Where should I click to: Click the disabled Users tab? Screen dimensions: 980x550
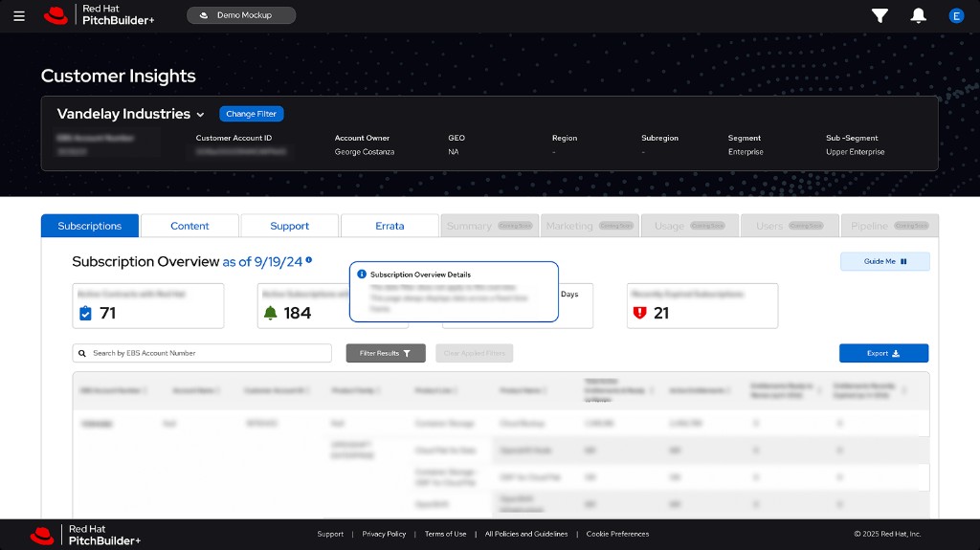point(790,226)
